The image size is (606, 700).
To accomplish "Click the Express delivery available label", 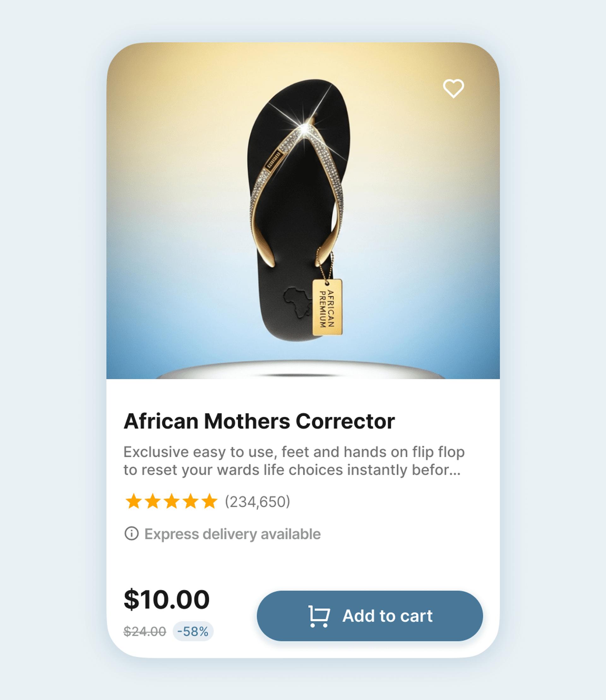I will point(232,534).
